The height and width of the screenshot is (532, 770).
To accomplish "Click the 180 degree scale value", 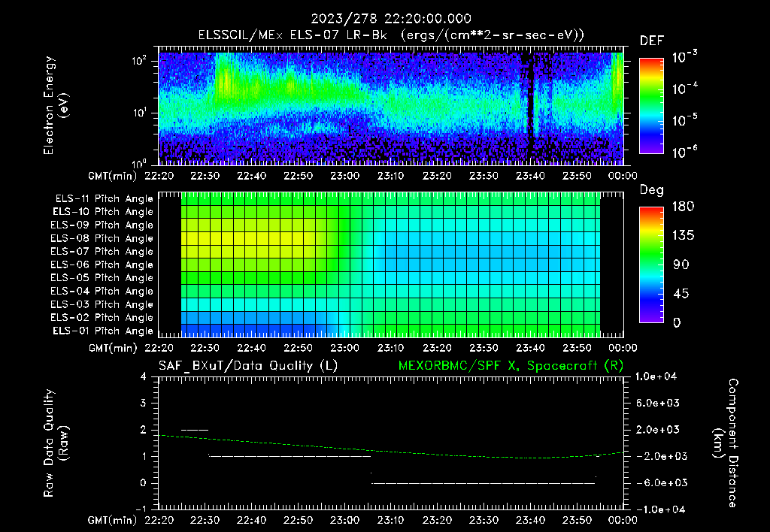I will point(683,207).
